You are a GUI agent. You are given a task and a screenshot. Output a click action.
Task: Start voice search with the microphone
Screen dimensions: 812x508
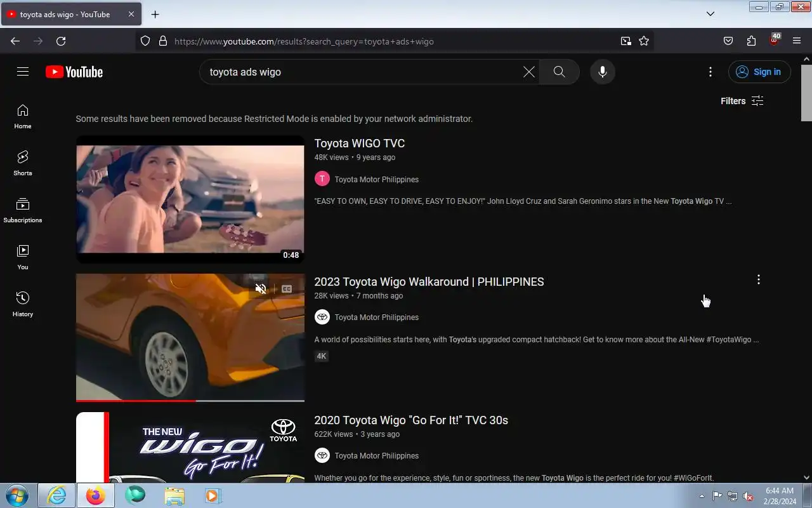(x=603, y=72)
